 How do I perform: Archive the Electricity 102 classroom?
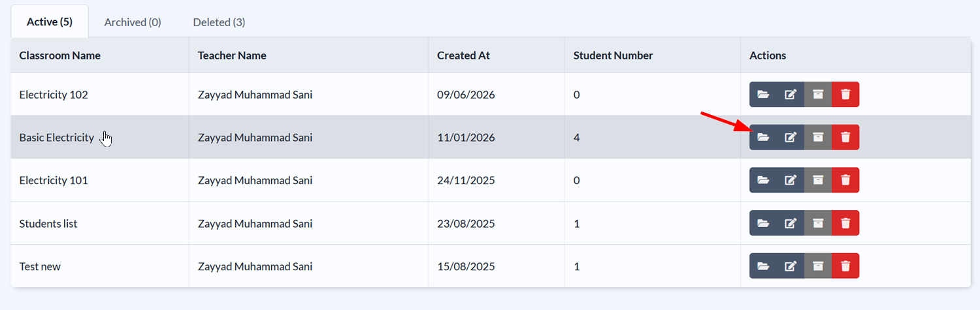point(818,95)
